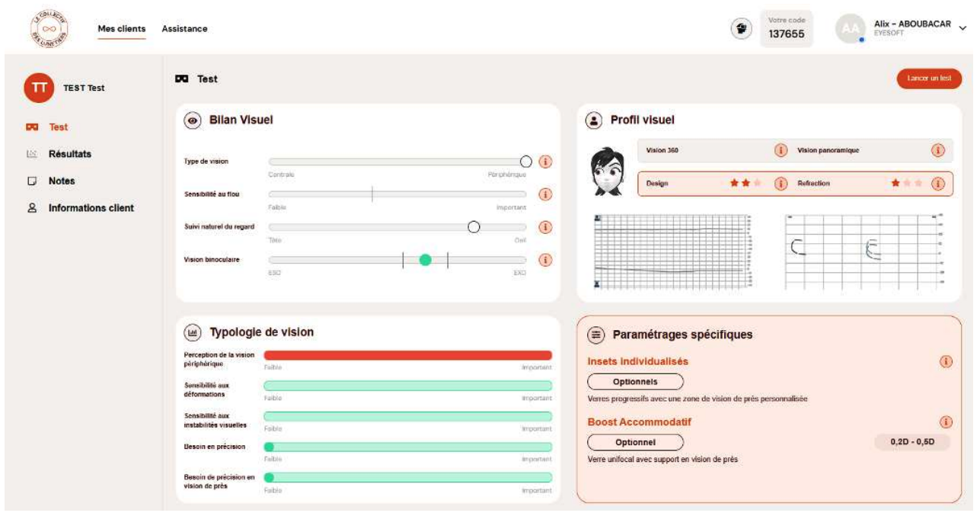Show info for Vision binoculaire slider

click(x=545, y=260)
